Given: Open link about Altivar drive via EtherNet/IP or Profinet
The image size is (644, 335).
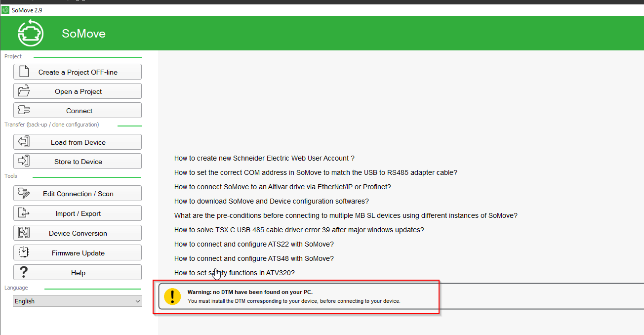Looking at the screenshot, I should click(282, 187).
